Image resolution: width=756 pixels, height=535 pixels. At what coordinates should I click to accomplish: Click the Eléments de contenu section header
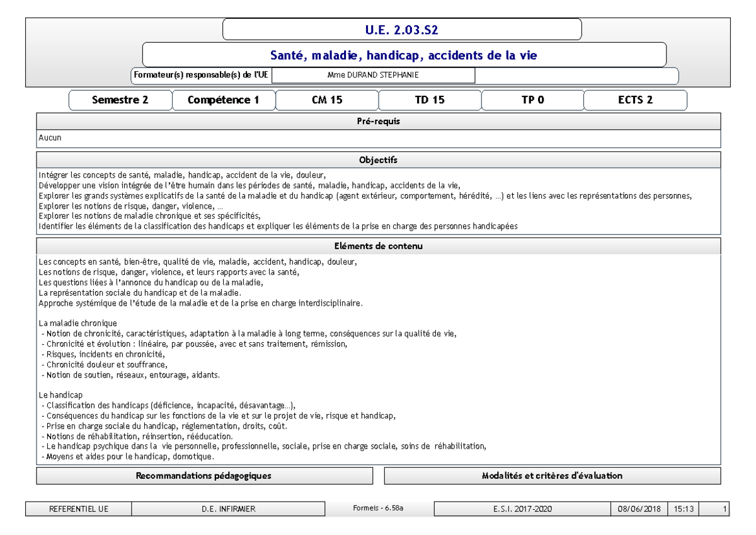(x=378, y=244)
